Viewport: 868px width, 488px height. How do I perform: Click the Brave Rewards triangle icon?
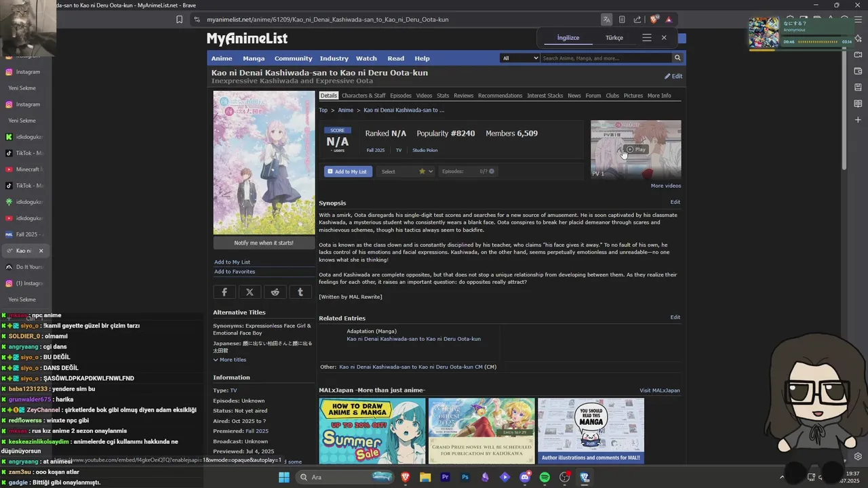pyautogui.click(x=669, y=20)
